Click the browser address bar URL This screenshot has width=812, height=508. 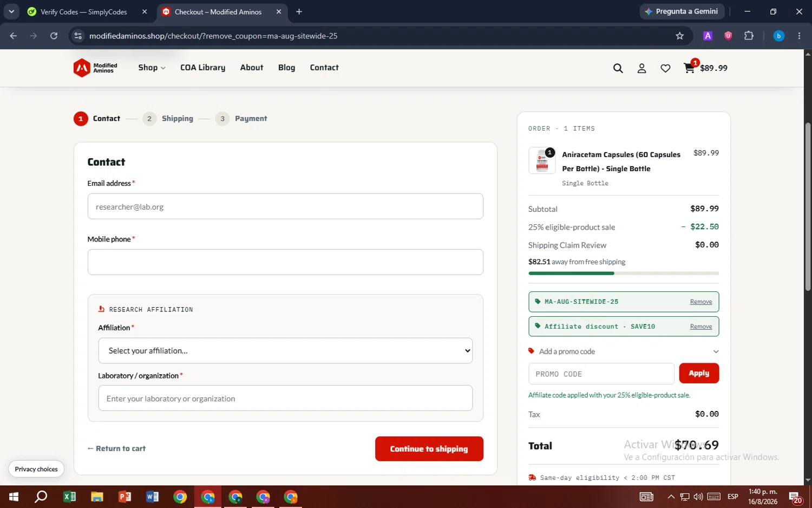(x=213, y=36)
